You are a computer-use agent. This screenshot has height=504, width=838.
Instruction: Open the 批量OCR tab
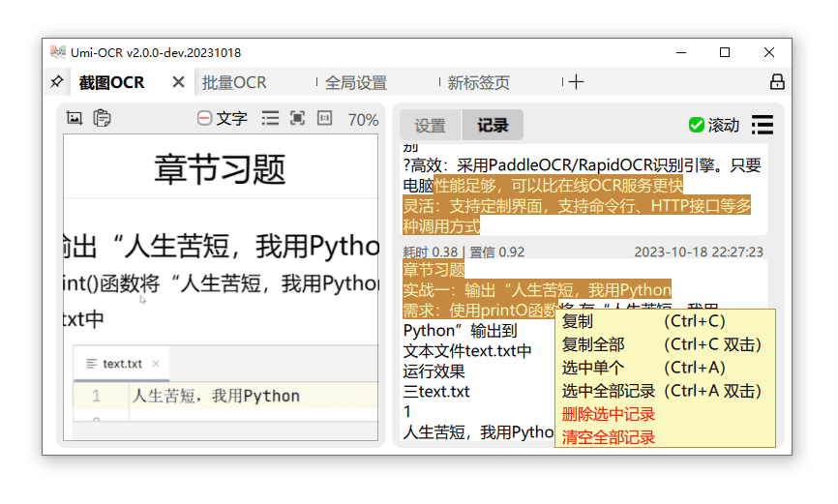tap(234, 82)
